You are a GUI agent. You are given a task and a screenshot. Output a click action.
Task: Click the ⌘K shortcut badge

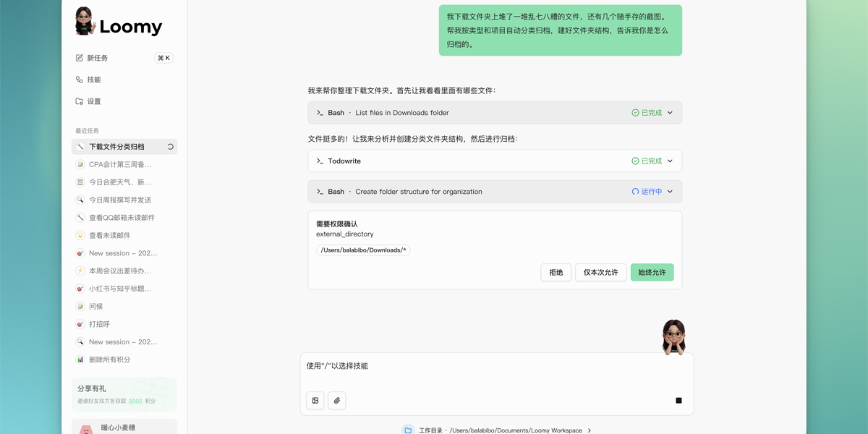(x=164, y=58)
